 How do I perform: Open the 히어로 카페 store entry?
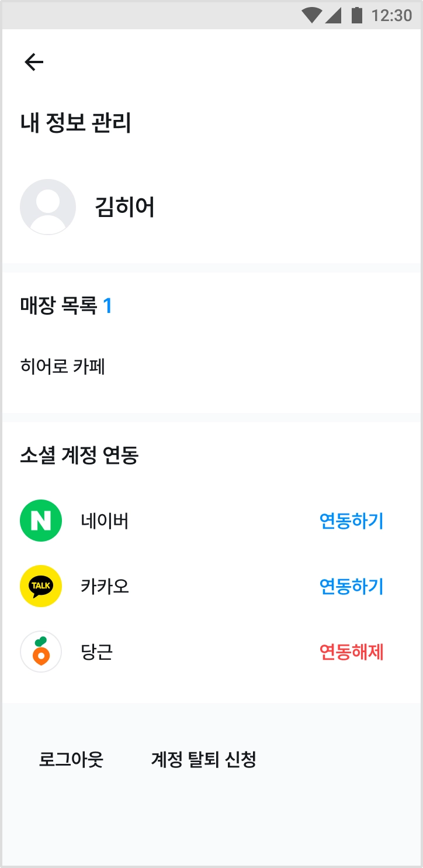[63, 367]
